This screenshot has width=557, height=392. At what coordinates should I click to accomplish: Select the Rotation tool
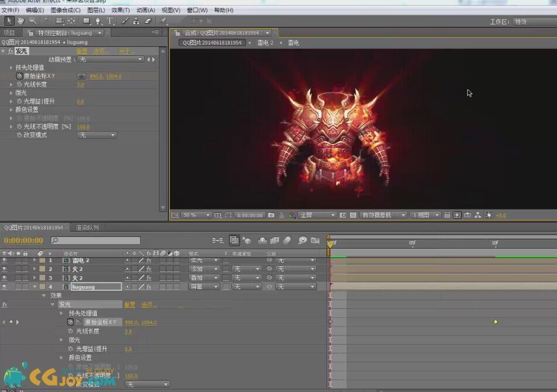pos(48,21)
